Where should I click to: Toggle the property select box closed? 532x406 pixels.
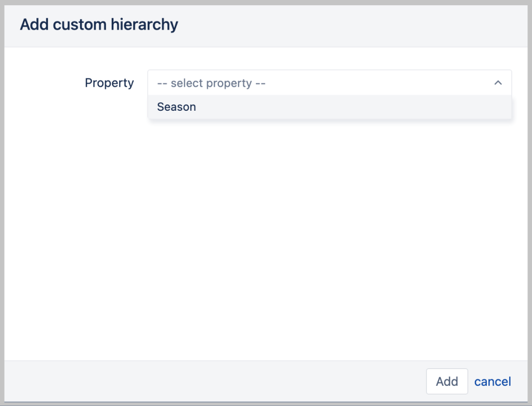tap(498, 83)
